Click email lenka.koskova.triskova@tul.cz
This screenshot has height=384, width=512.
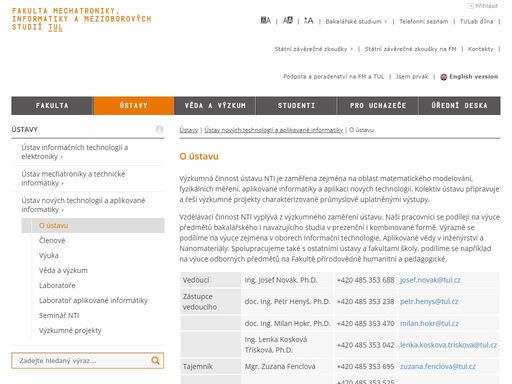point(448,345)
